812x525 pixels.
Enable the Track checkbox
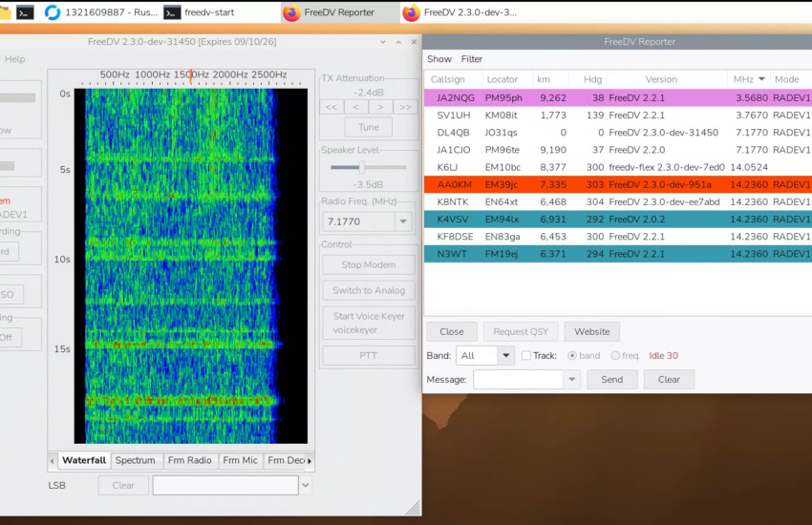click(526, 356)
